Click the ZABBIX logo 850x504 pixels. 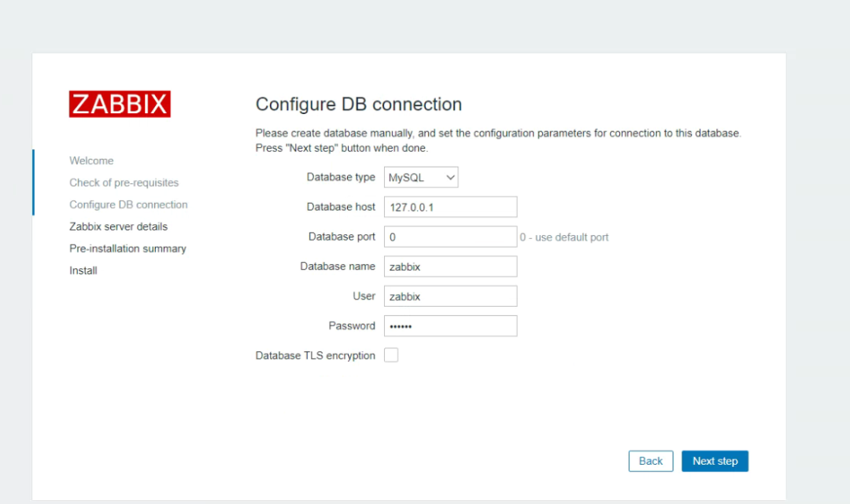pos(120,105)
